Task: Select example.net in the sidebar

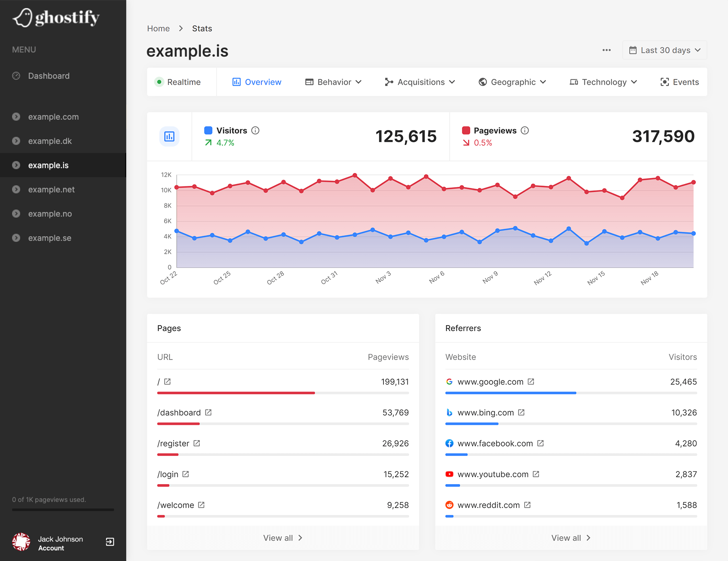Action: click(x=51, y=190)
